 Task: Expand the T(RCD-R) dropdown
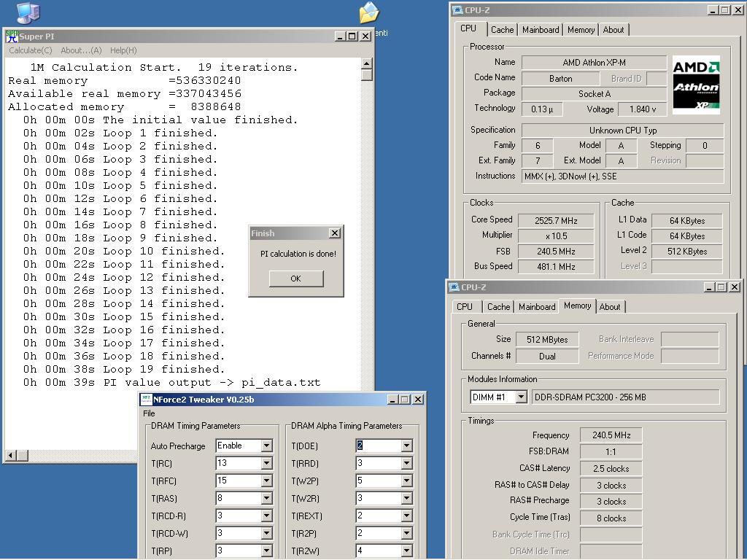pos(267,516)
